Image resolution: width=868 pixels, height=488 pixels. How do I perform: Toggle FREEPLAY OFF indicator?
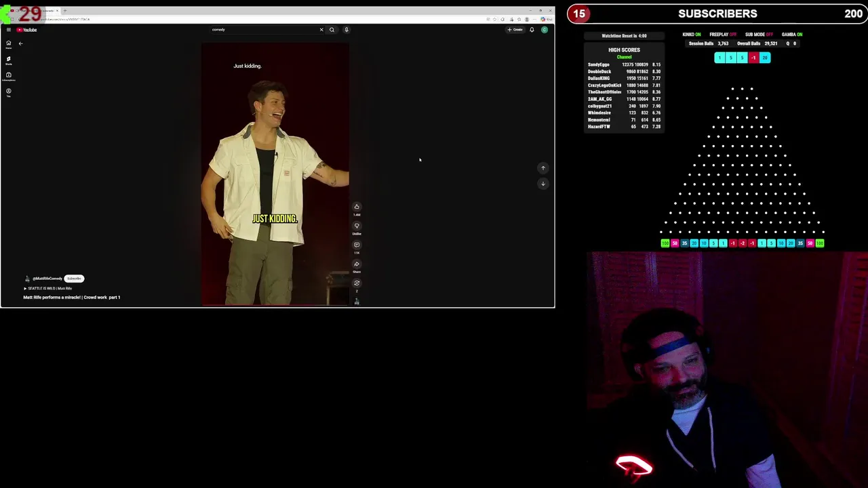click(x=723, y=35)
